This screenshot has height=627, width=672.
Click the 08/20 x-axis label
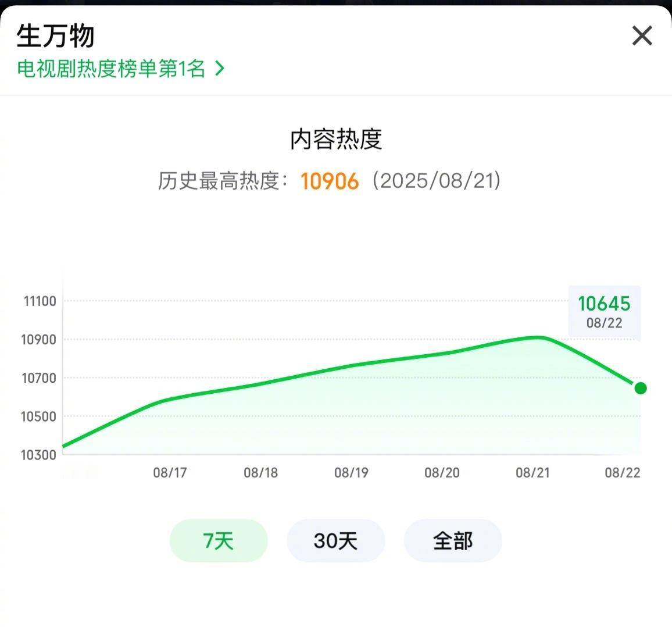tap(442, 473)
